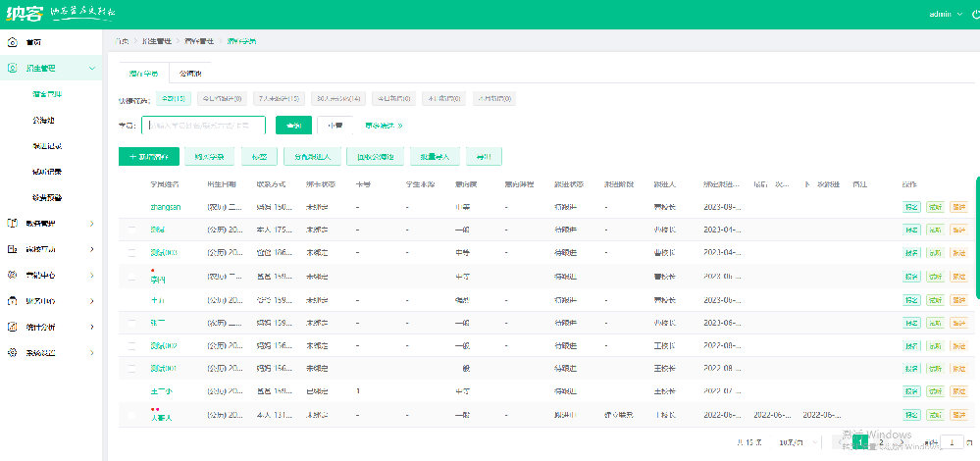Screen dimensions: 980x461
Task: Open the 10条/页 page size dropdown
Action: (x=799, y=442)
